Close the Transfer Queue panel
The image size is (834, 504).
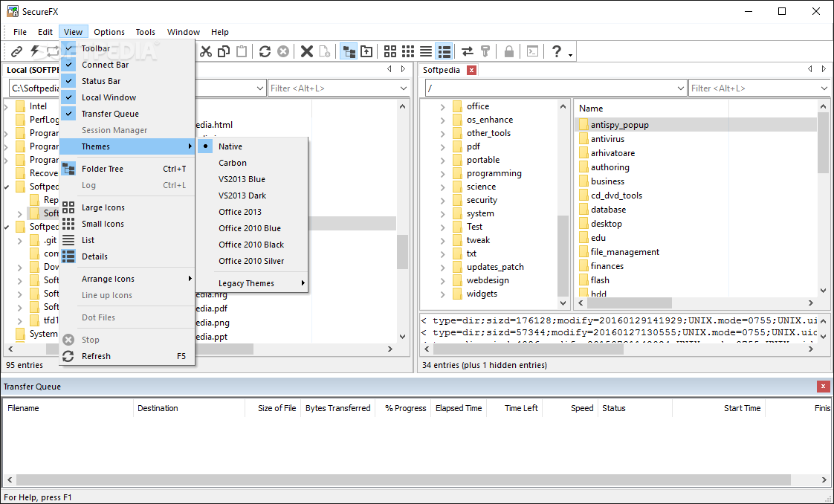point(824,386)
